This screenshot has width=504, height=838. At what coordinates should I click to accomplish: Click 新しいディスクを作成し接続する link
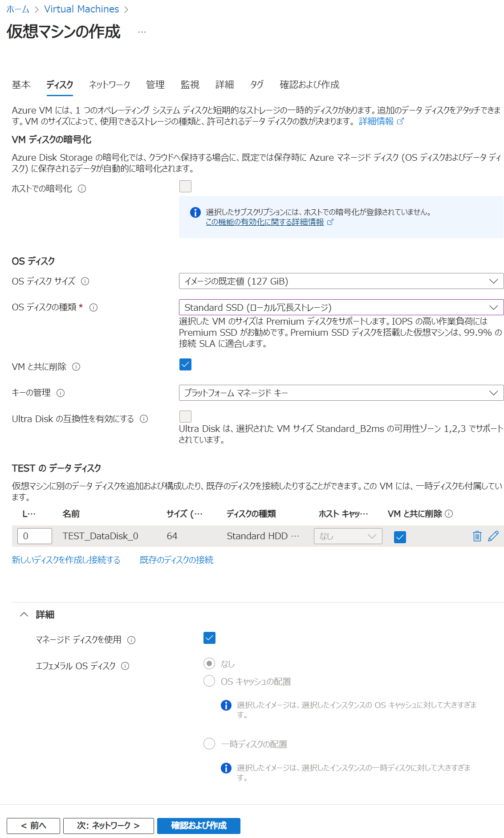pyautogui.click(x=66, y=560)
